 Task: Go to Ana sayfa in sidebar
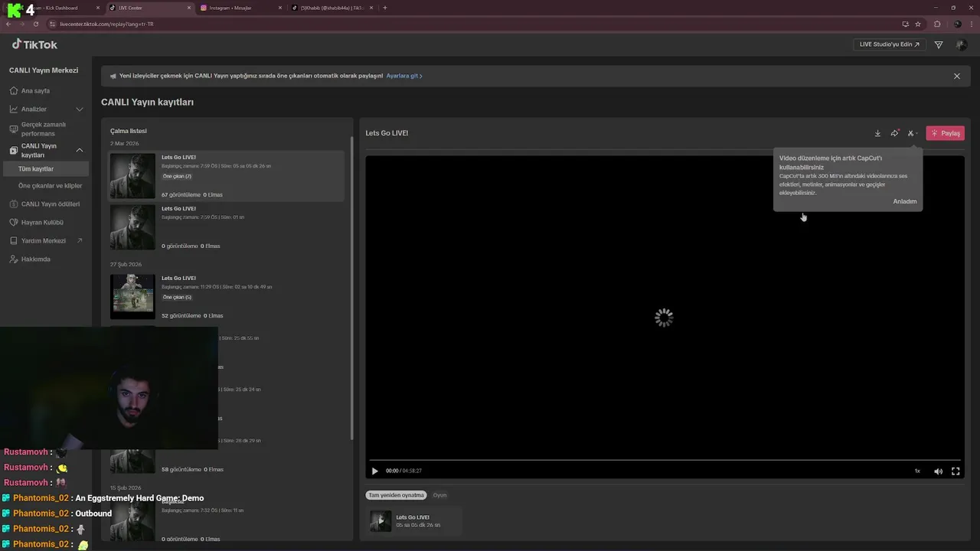35,91
